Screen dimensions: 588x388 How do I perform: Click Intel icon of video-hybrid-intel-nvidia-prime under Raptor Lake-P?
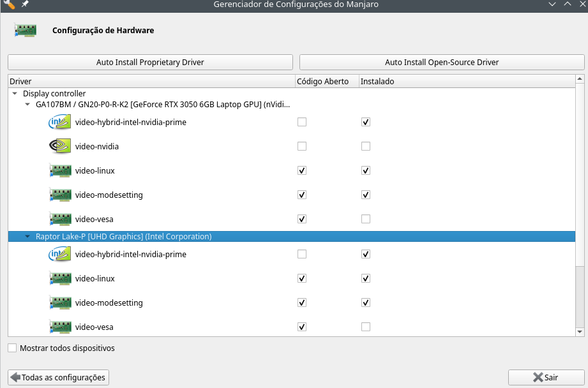click(59, 254)
